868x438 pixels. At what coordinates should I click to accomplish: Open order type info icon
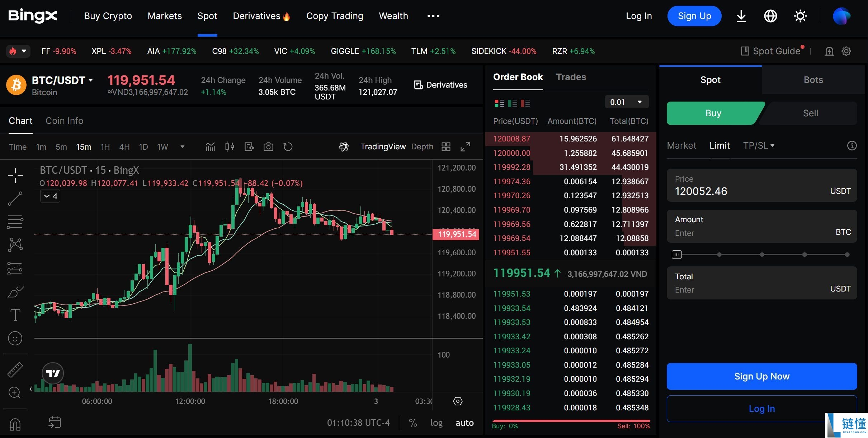[x=852, y=145]
